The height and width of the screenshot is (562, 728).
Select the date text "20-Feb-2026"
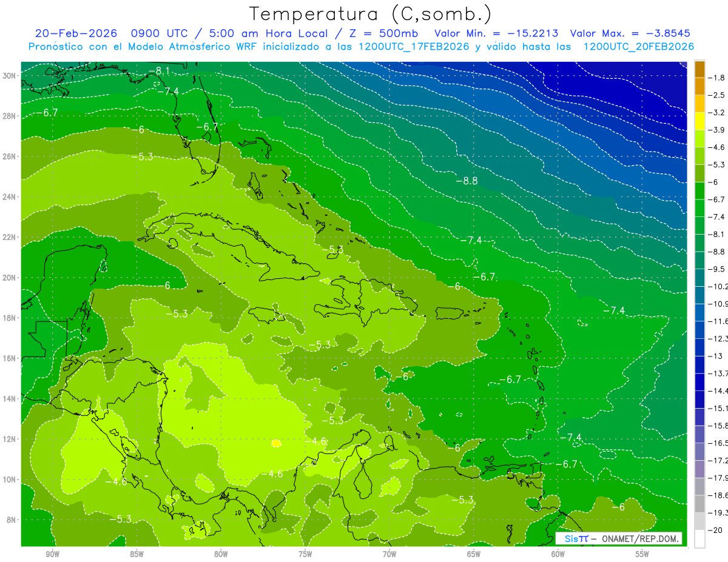(x=75, y=33)
